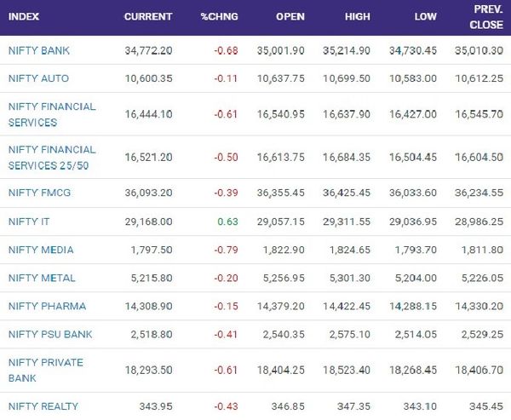Click the %CHNG column header
Image resolution: width=511 pixels, height=420 pixels.
pyautogui.click(x=220, y=17)
